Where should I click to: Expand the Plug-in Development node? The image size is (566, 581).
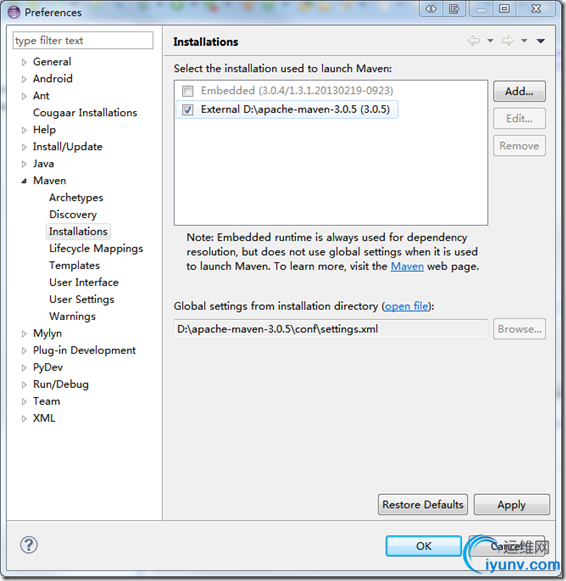(24, 351)
